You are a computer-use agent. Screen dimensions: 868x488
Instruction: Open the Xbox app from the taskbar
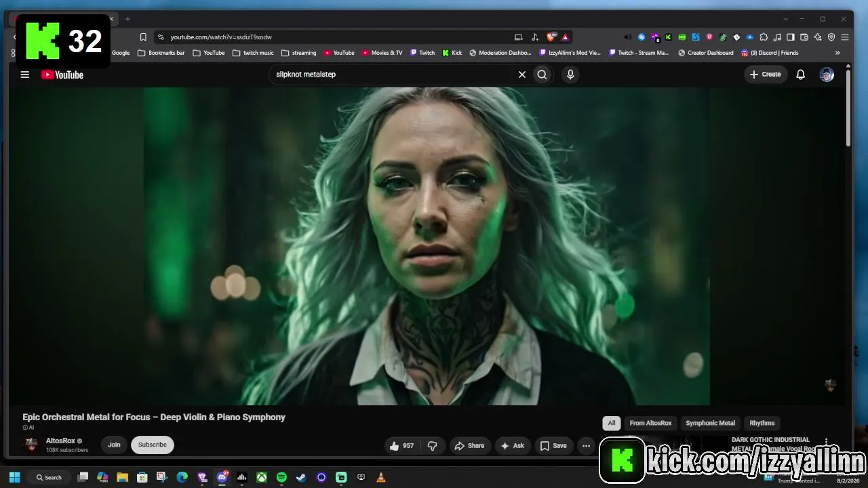coord(261,477)
